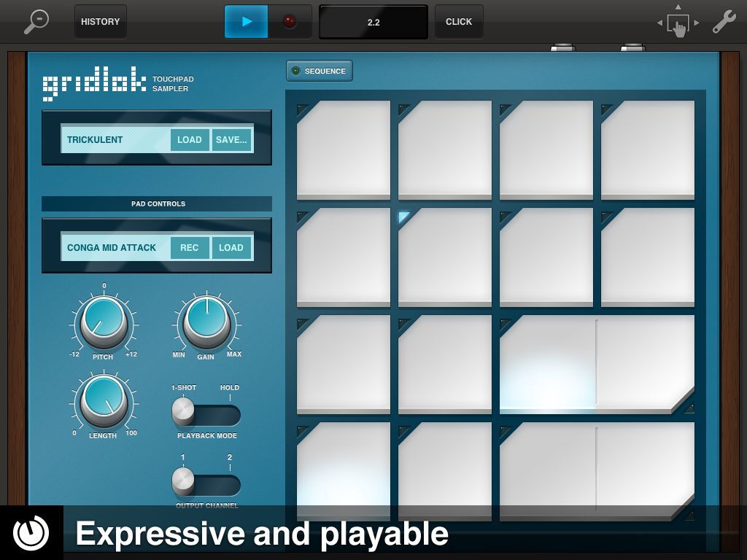Screen dimensions: 747x560
Task: Tap the fourth pad in row one
Action: tap(648, 149)
